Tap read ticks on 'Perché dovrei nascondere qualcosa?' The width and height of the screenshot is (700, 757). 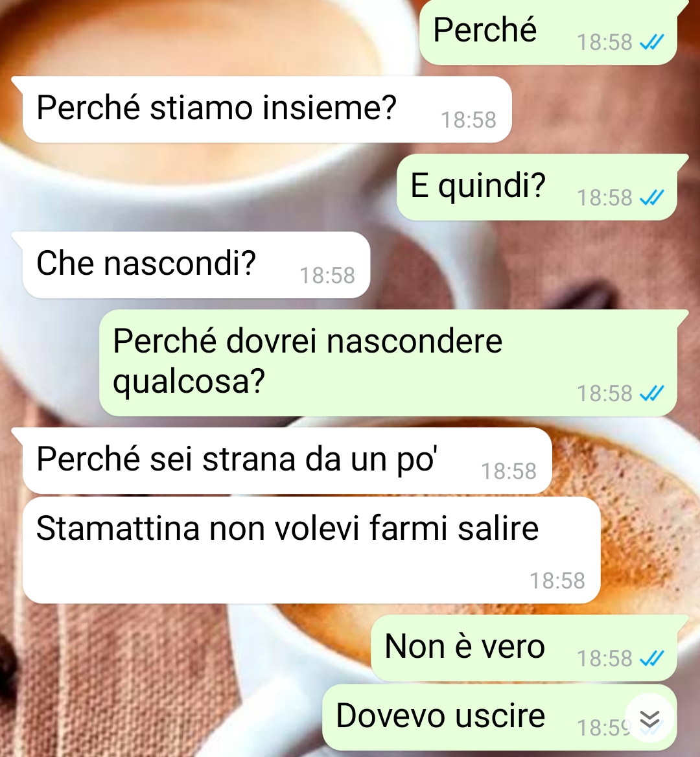[x=652, y=393]
